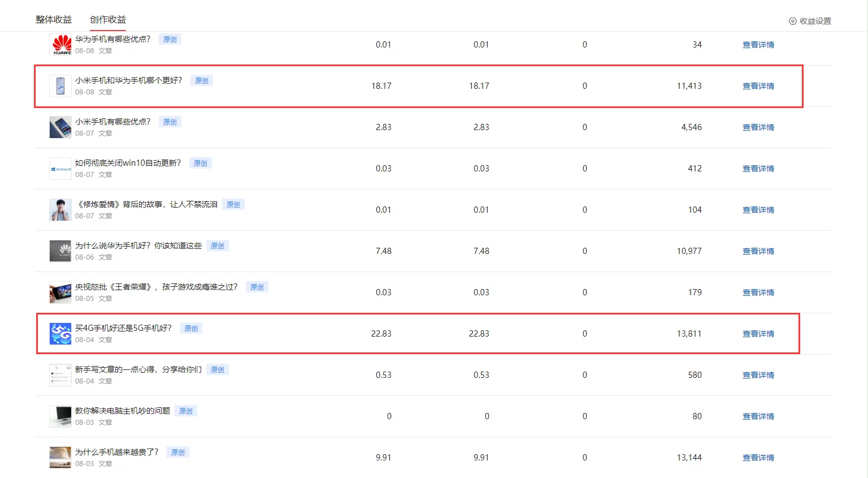View details for win10自动更新 row
Screen dimensions: 868x478
click(758, 169)
